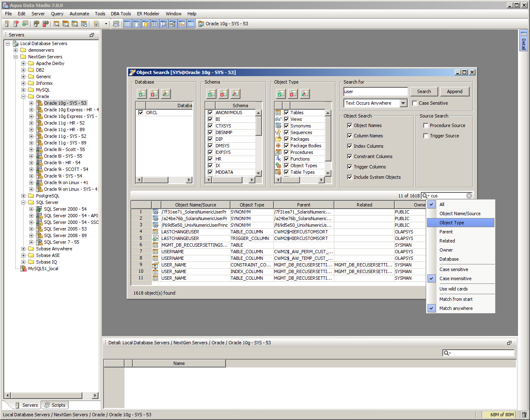Uncheck Include System Objects
The height and width of the screenshot is (420, 530).
pos(350,177)
